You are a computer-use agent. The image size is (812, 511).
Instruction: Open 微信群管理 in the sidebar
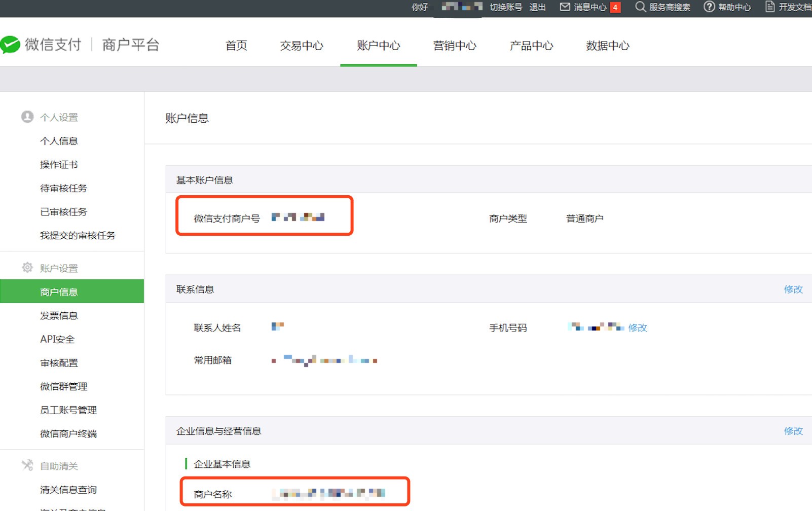coord(64,386)
